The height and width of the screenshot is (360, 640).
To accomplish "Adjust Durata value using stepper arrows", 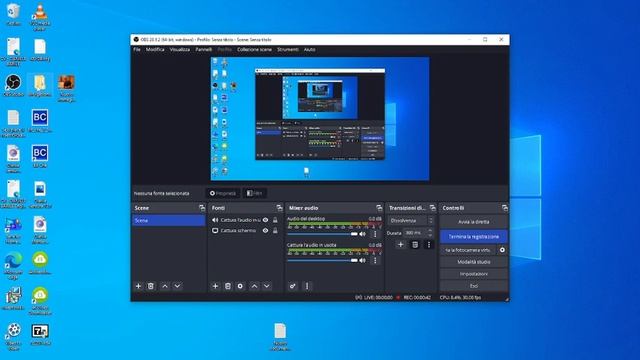I will point(429,233).
